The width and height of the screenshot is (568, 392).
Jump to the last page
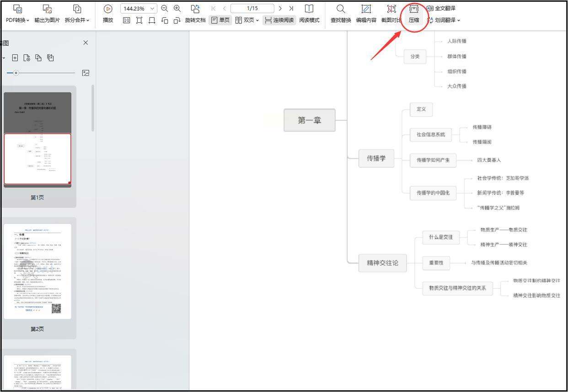coord(291,9)
